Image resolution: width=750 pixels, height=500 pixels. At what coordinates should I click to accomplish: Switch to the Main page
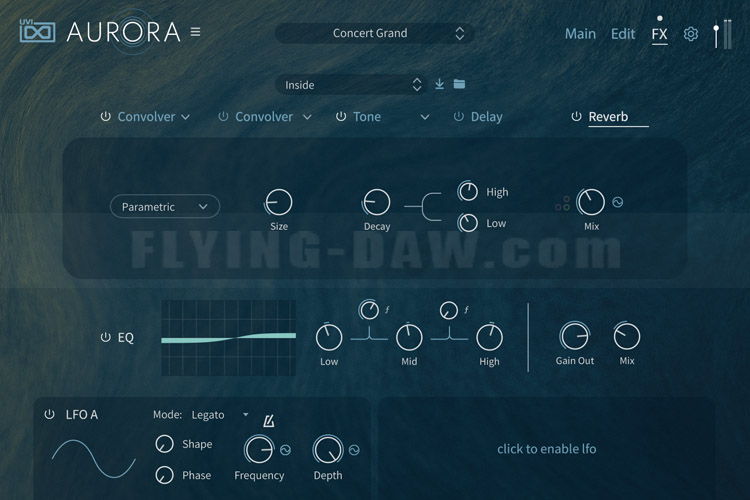click(580, 34)
